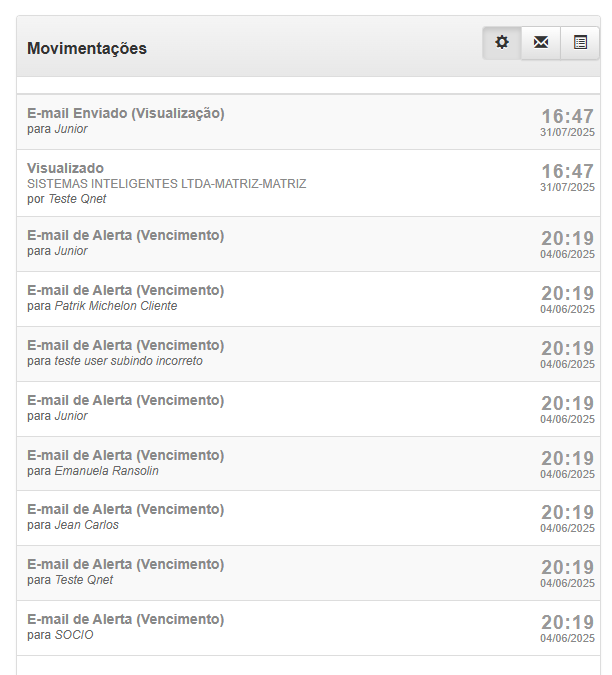Open alert e-mail for teste user subindo incorreto
The width and height of the screenshot is (612, 675).
click(125, 345)
